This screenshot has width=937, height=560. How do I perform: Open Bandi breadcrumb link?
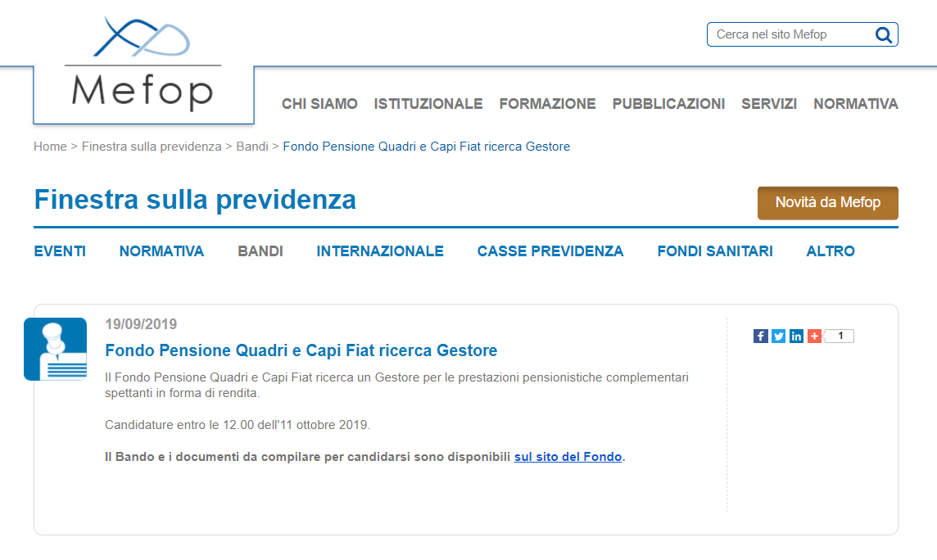click(252, 147)
